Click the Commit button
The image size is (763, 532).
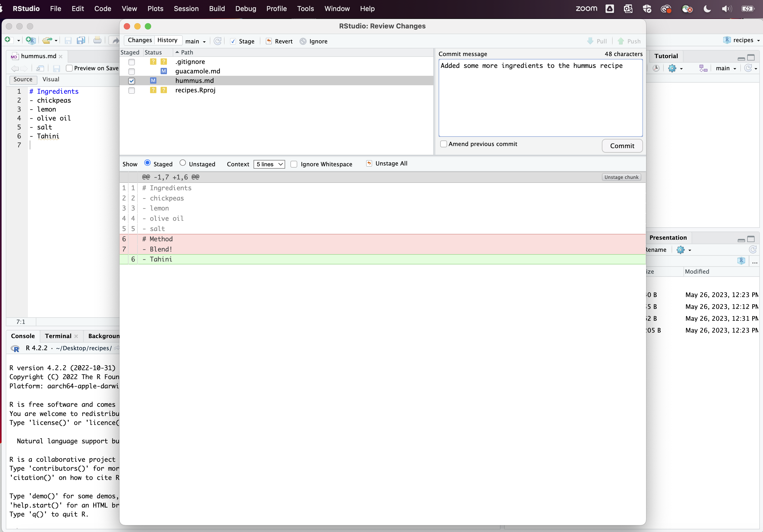pos(622,145)
